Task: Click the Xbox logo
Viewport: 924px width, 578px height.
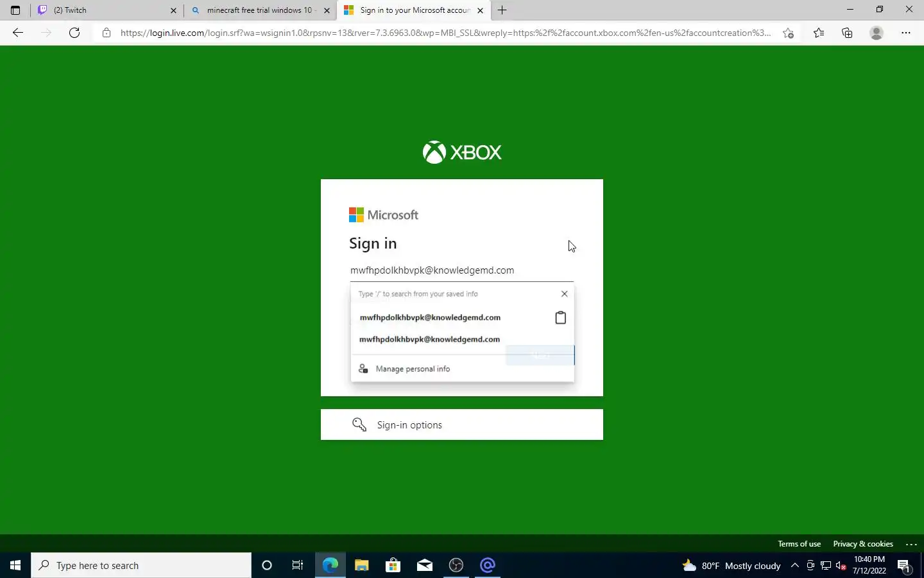Action: (462, 152)
